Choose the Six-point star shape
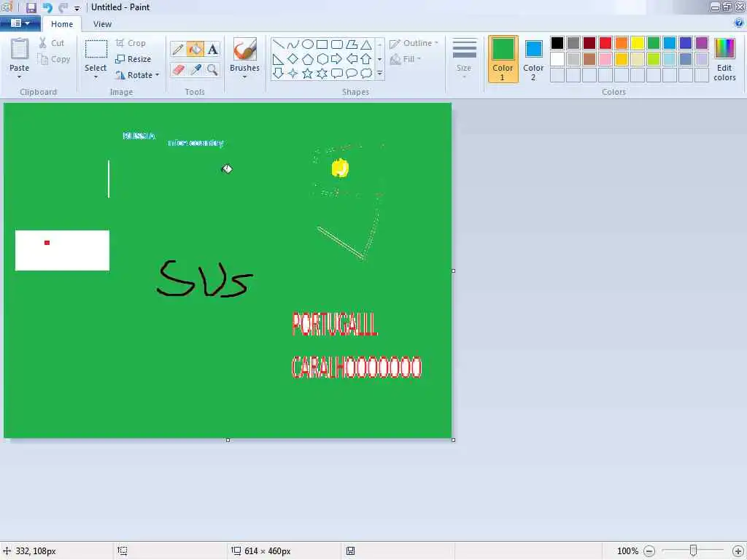Screen dimensions: 747x560 tap(322, 74)
